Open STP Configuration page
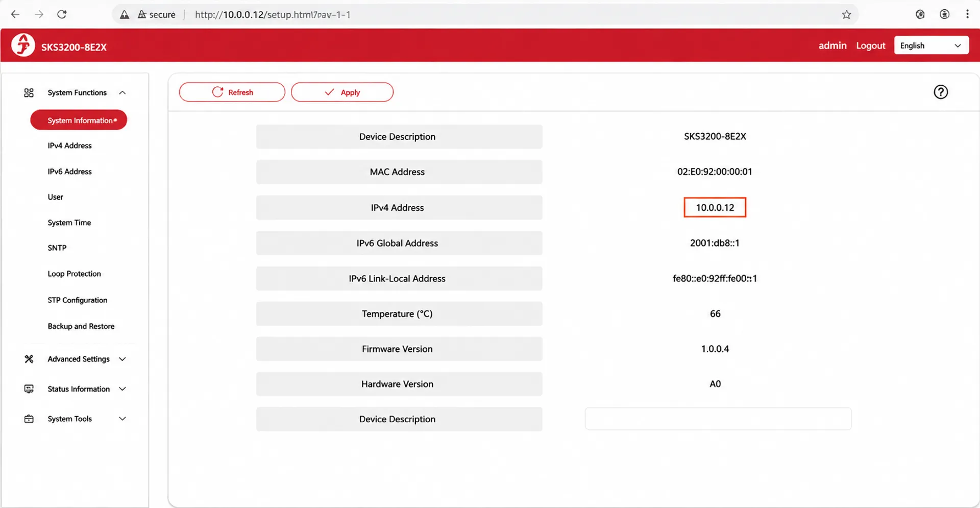The height and width of the screenshot is (508, 980). [x=77, y=300]
